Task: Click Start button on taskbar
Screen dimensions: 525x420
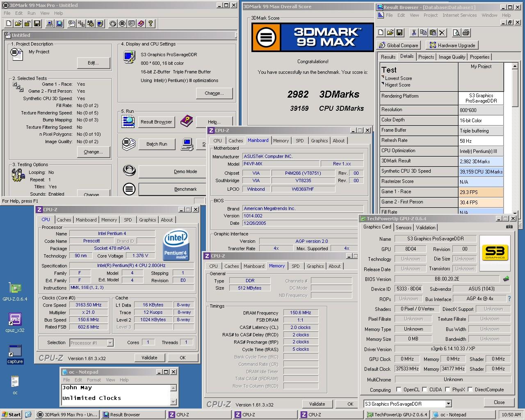Action: coord(11,415)
